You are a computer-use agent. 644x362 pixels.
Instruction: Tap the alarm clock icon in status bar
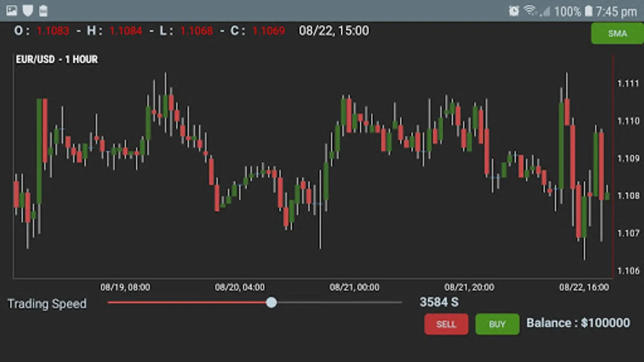tap(514, 11)
